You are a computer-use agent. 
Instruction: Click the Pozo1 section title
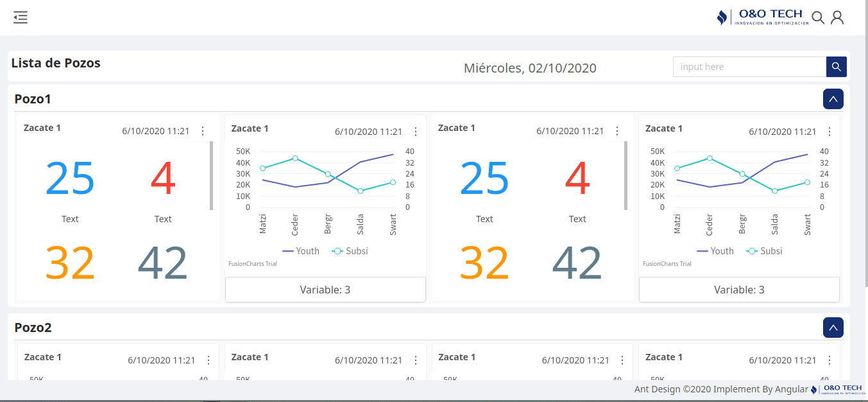[33, 99]
